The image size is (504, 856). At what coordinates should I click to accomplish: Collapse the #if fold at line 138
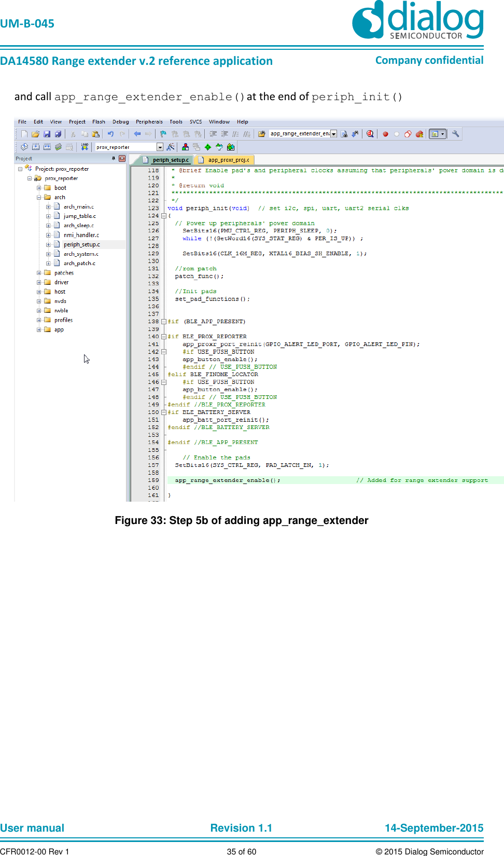(x=164, y=322)
